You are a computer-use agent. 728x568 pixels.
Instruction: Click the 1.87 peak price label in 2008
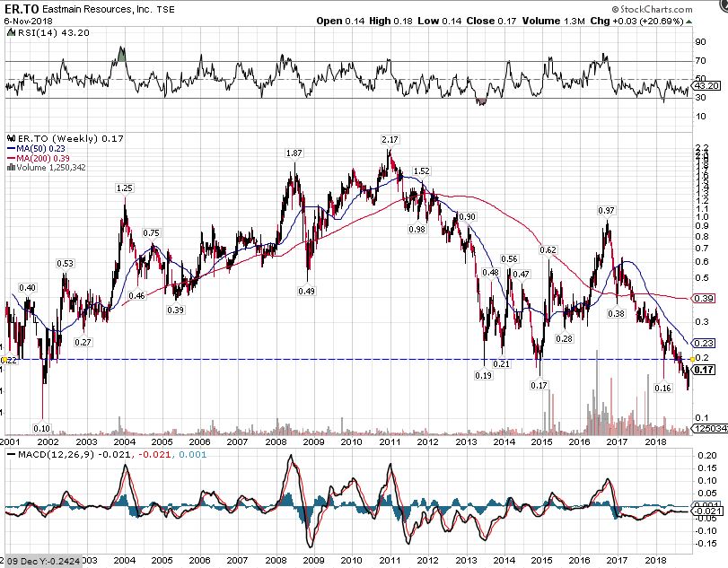click(294, 153)
